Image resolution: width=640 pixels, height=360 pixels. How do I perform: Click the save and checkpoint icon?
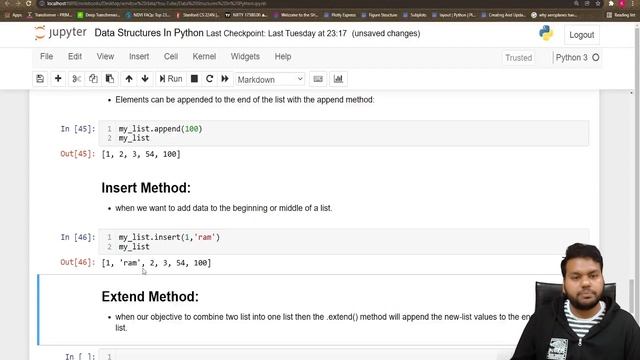40,79
